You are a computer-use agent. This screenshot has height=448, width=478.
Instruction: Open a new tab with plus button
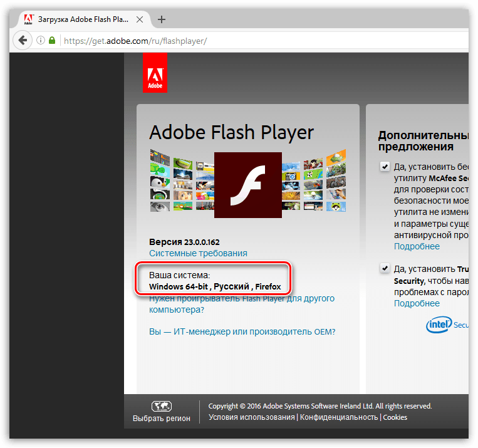point(162,19)
